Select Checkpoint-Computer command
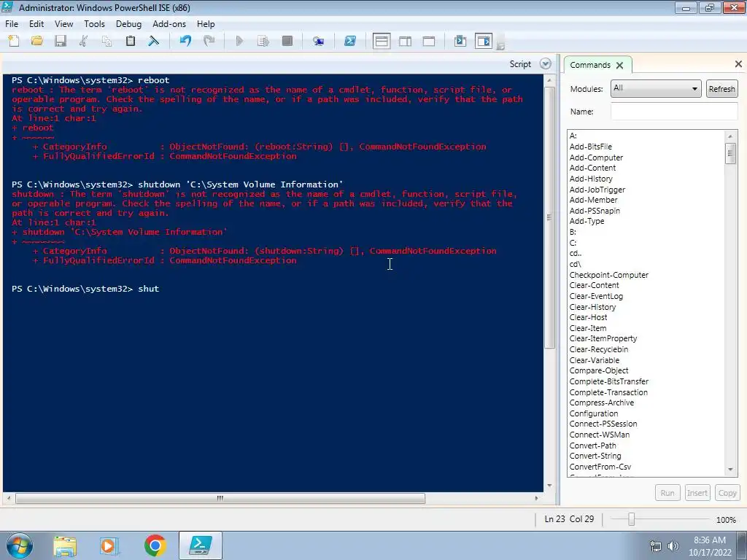747x560 pixels. coord(609,275)
